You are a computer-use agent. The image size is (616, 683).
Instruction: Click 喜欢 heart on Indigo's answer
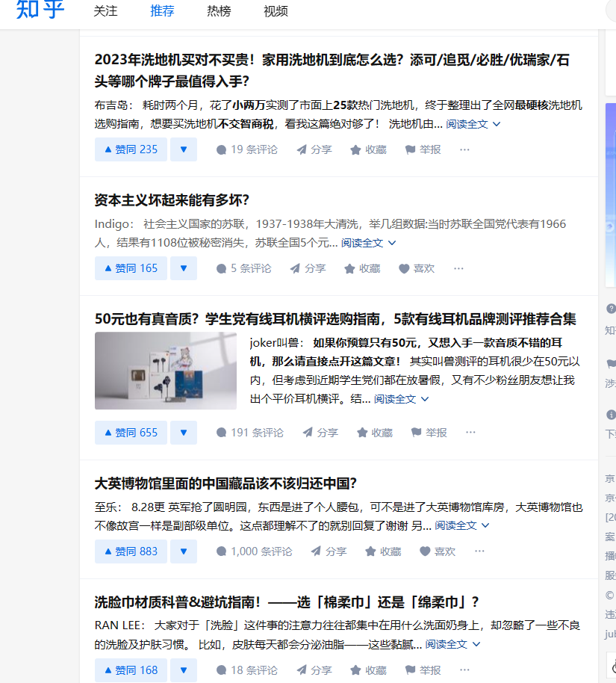click(x=417, y=268)
